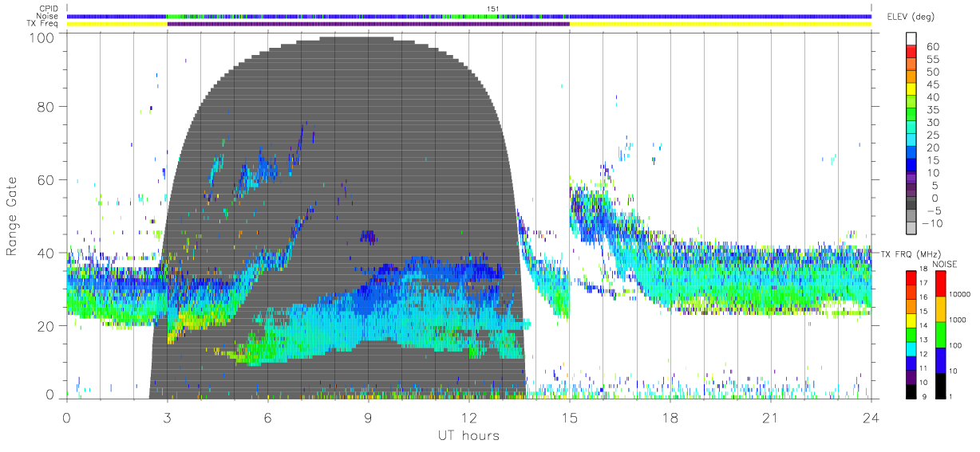Click the ELEV legend value '−5'

[934, 210]
